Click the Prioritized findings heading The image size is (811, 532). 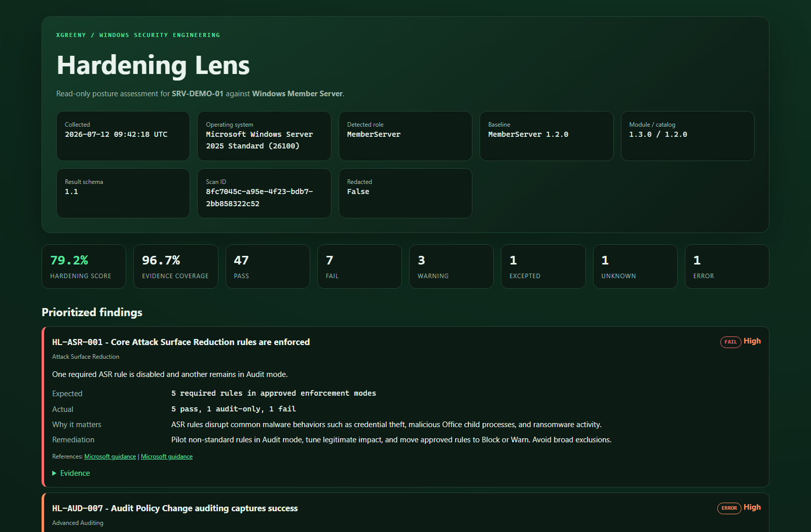coord(92,312)
